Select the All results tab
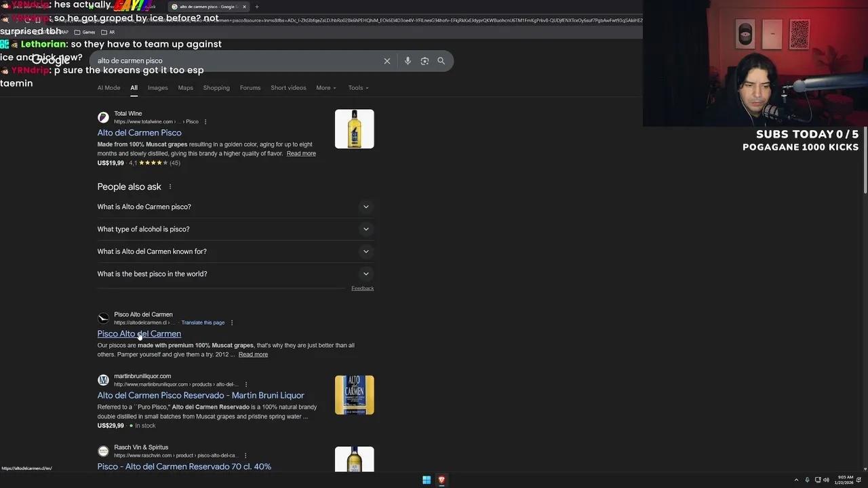 pos(134,87)
